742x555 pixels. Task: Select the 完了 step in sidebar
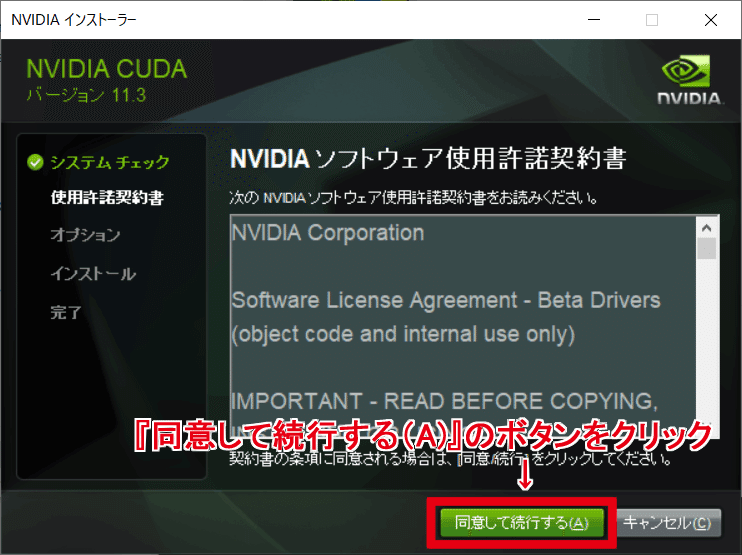point(66,312)
